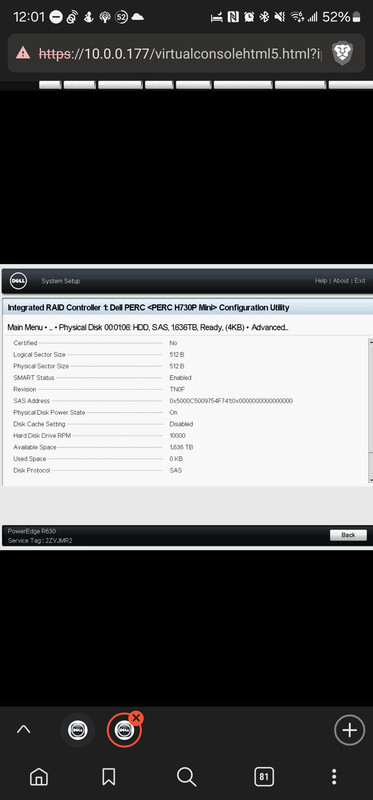Open the three-dot browser menu
This screenshot has height=800, width=373.
click(x=334, y=777)
